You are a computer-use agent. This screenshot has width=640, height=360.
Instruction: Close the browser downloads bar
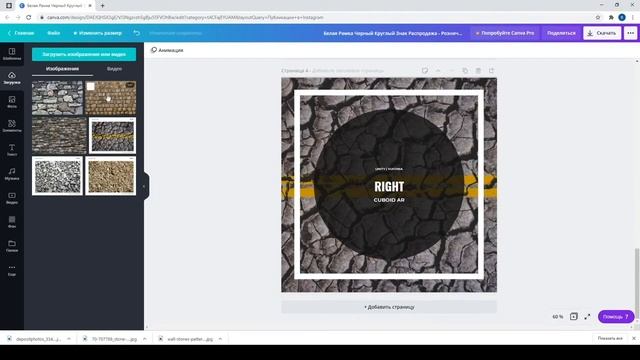coord(633,338)
